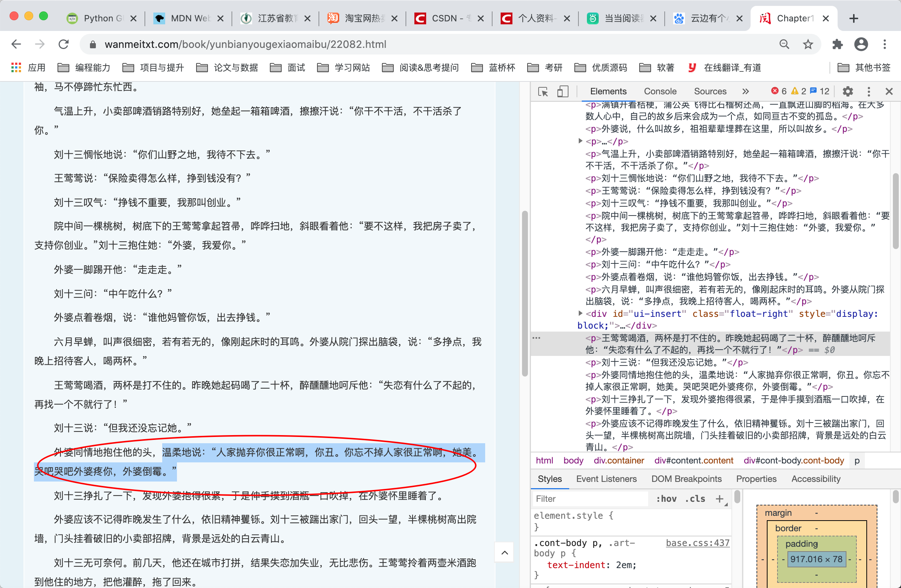Viewport: 901px width, 588px height.
Task: Open the 编程能力 bookmarks folder
Action: (84, 68)
